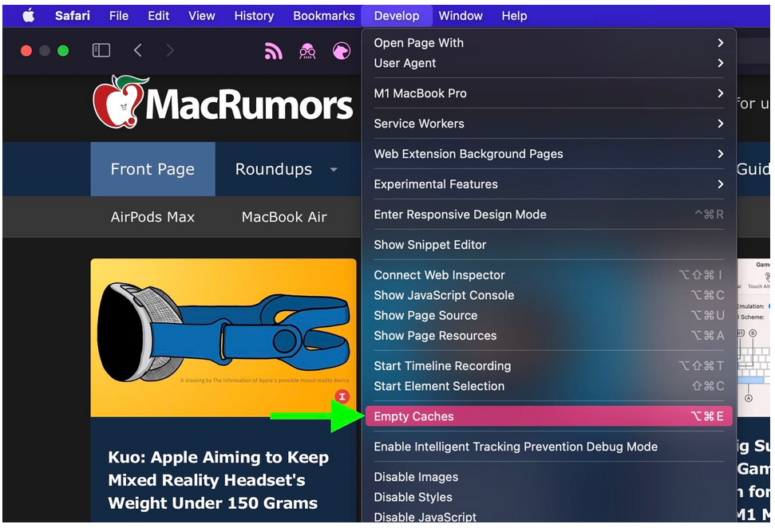Click the red I badge on article image
Screen dimensions: 775x532
click(x=342, y=396)
